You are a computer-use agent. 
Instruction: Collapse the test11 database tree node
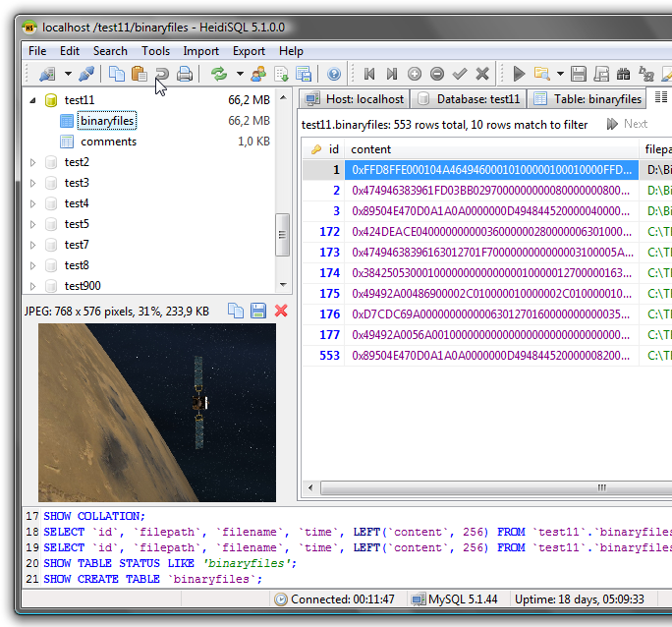(x=32, y=100)
